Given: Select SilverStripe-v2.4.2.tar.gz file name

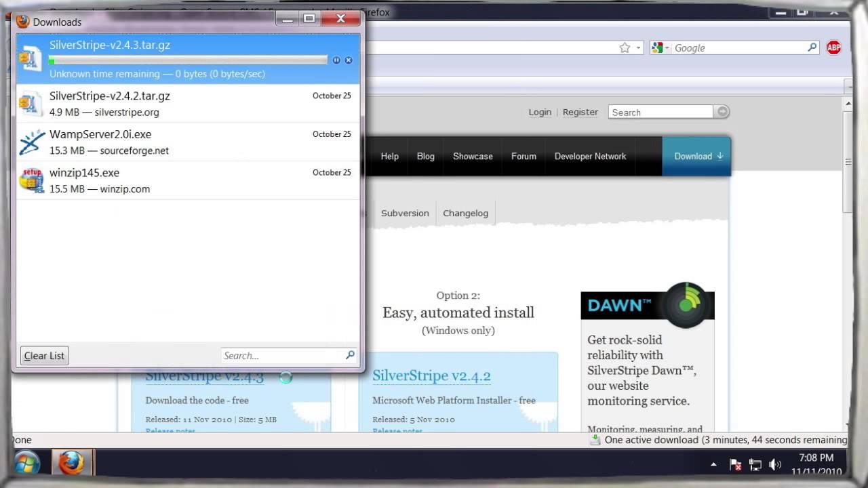Looking at the screenshot, I should [x=110, y=96].
